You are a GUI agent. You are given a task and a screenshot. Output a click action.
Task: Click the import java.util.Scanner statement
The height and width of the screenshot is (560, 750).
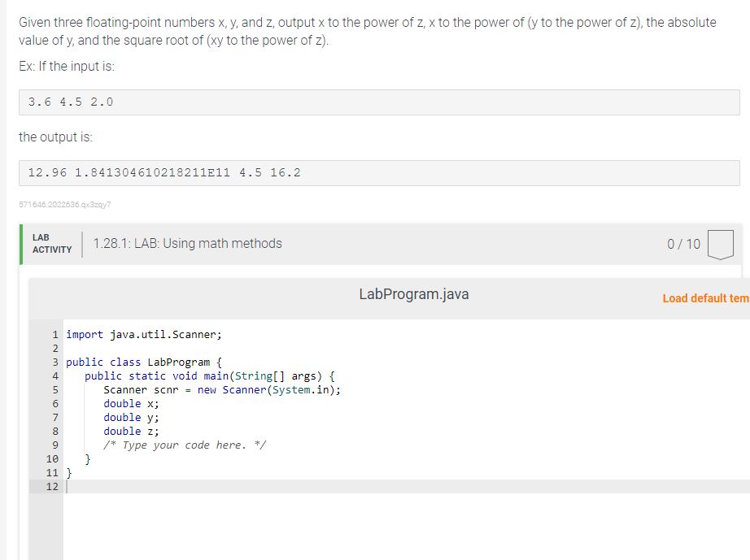144,334
